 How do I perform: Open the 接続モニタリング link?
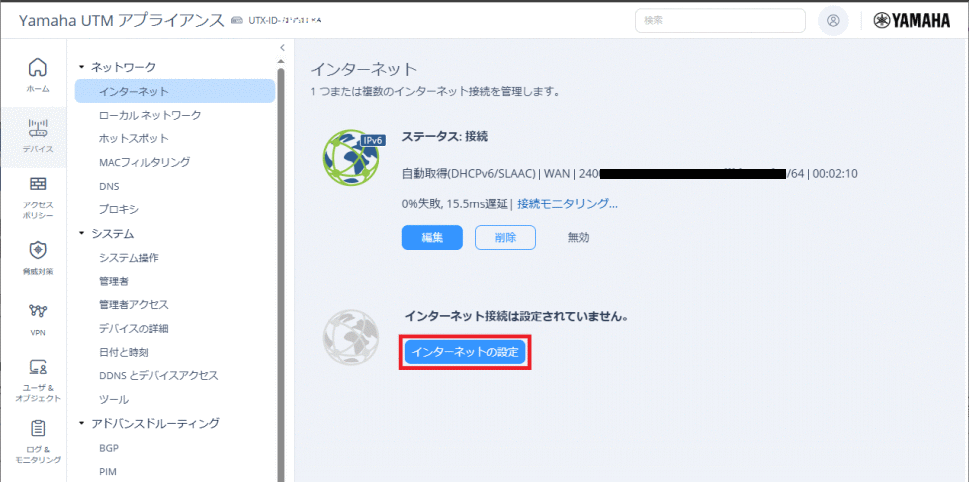click(567, 204)
